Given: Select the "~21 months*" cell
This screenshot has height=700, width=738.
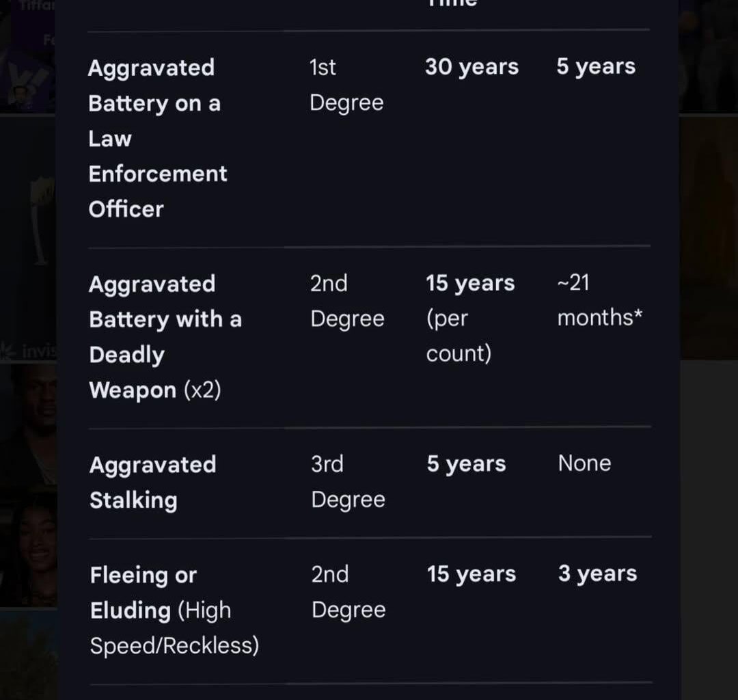Looking at the screenshot, I should 599,300.
